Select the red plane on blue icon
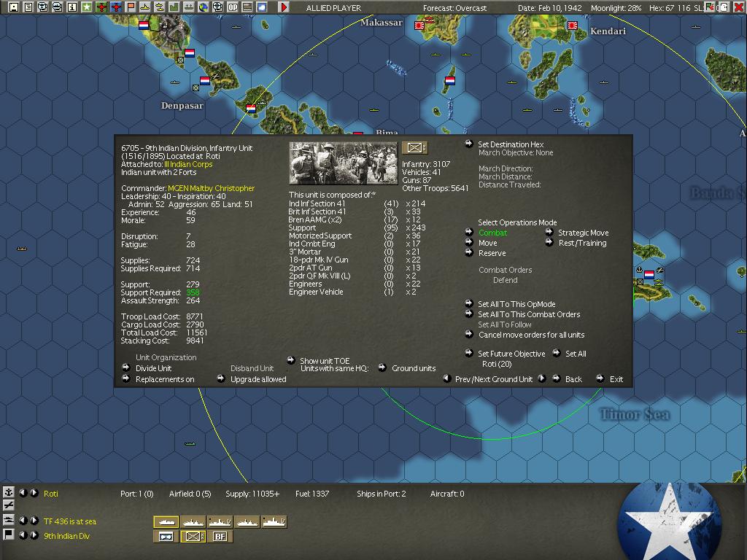The image size is (747, 560). click(x=116, y=7)
